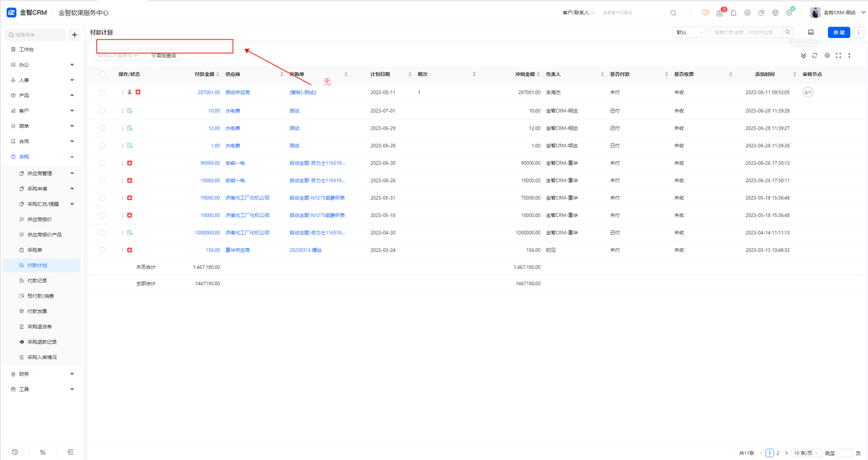Open row actions dots for 156.00 row
868x460 pixels.
[123, 250]
